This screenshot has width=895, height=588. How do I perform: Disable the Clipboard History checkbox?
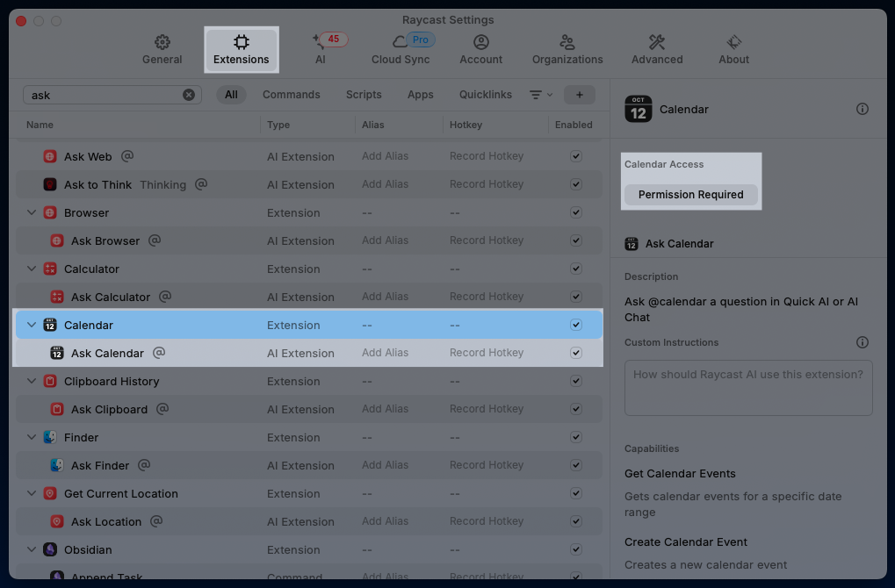click(576, 381)
